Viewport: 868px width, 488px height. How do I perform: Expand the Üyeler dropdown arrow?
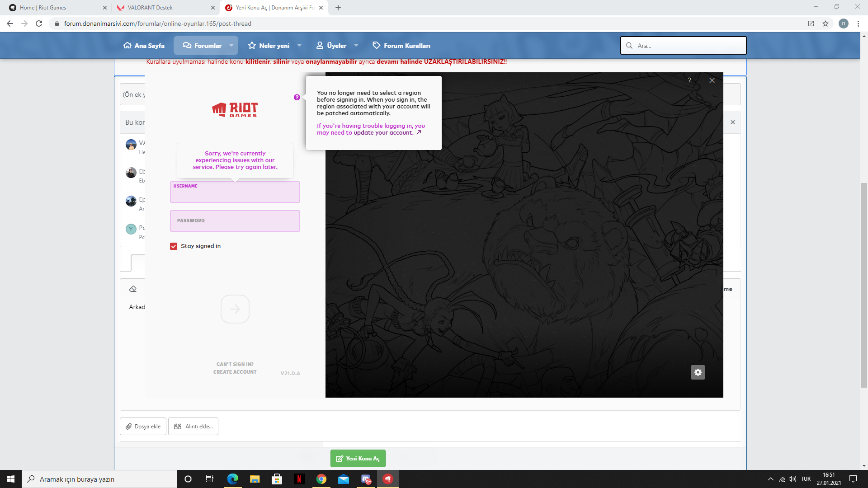click(356, 46)
